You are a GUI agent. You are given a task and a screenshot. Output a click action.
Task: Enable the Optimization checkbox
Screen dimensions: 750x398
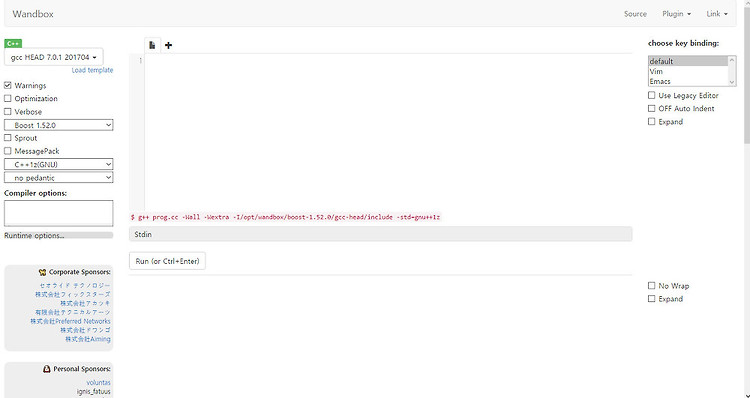pos(8,99)
